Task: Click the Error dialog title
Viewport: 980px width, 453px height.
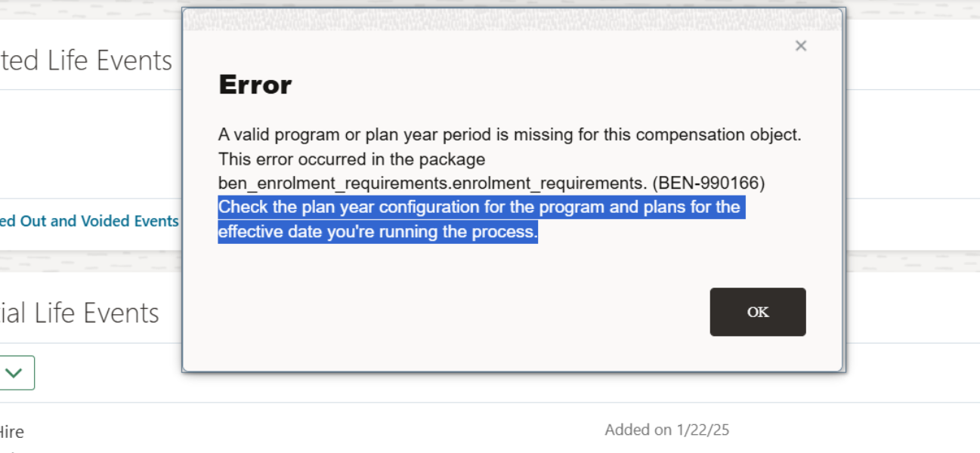Action: click(255, 85)
